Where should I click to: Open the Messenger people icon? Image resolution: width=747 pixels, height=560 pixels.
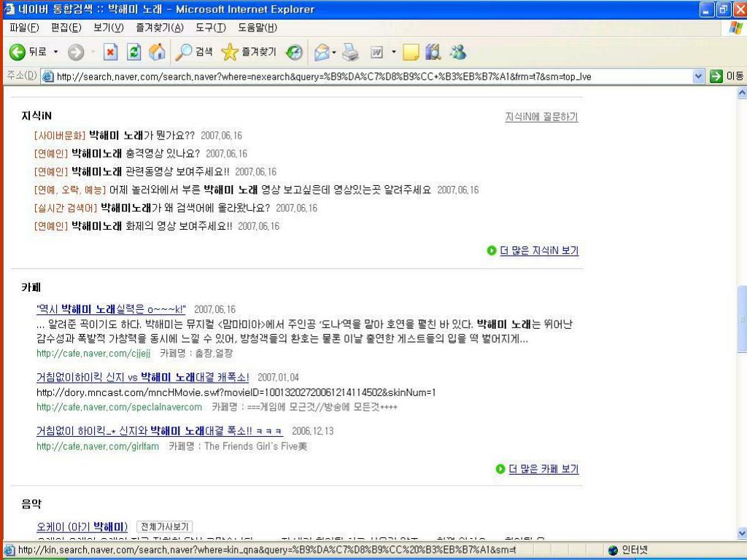point(458,52)
